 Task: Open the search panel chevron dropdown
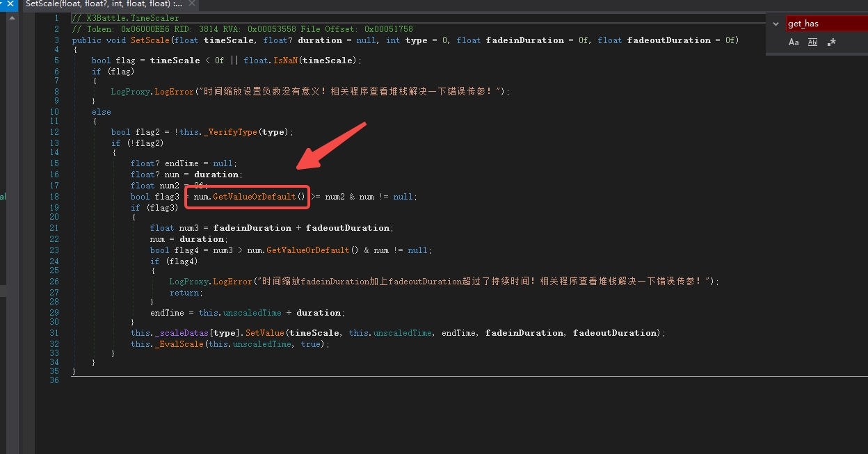(777, 23)
